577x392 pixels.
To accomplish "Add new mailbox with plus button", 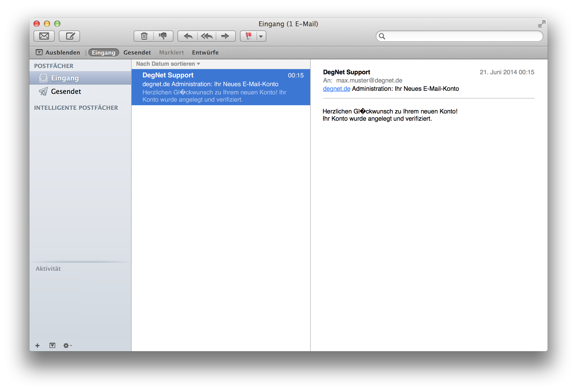I will pos(37,345).
